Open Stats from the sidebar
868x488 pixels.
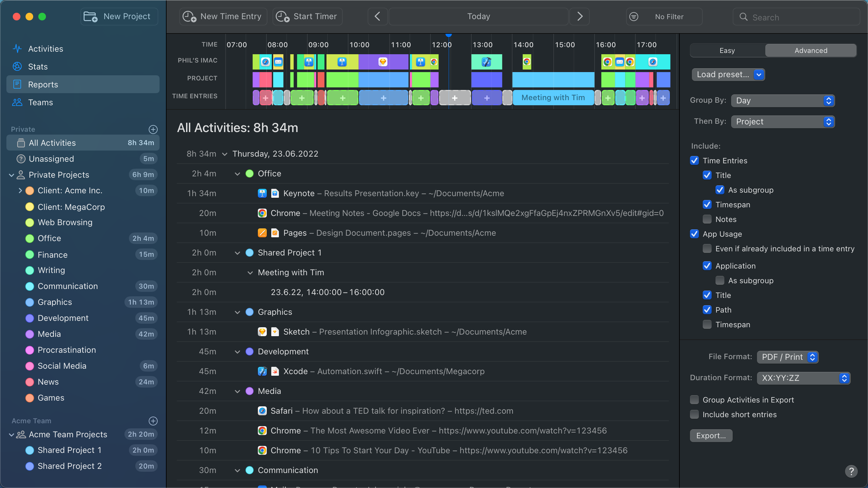click(38, 67)
